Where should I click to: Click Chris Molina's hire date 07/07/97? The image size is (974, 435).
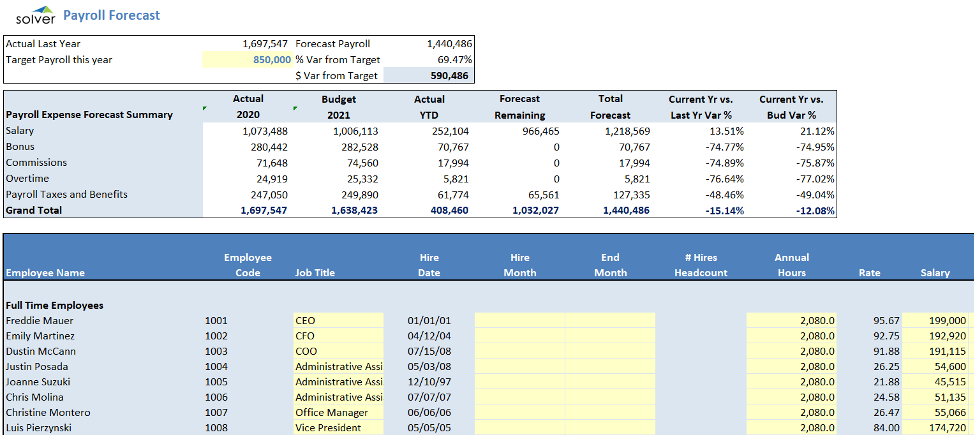click(427, 397)
